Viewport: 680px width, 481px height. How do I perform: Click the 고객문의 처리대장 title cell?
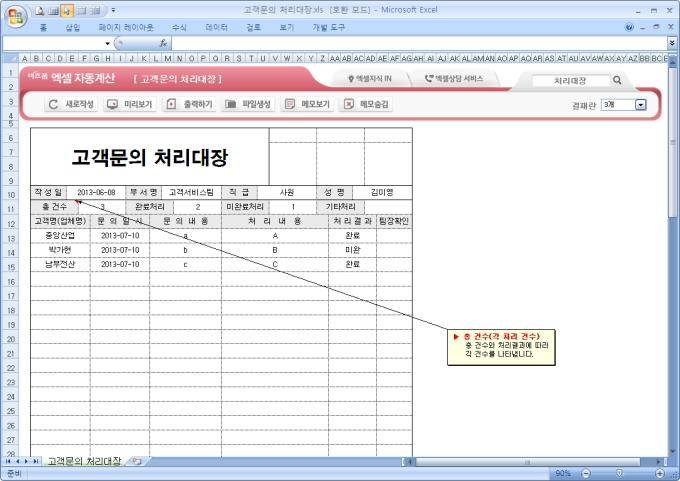tap(150, 157)
